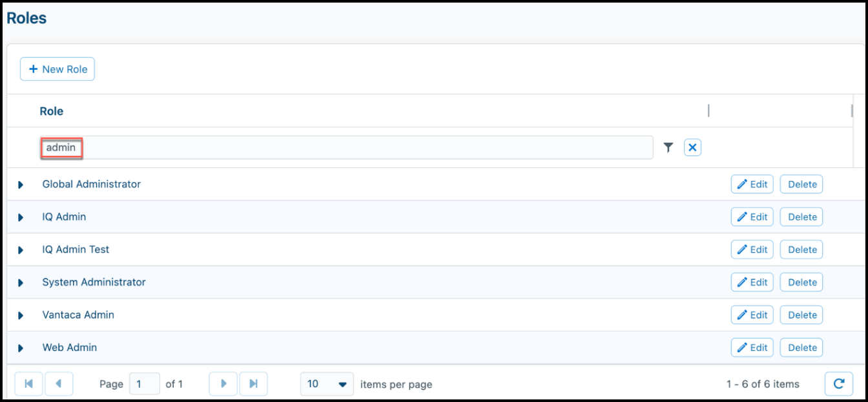
Task: Delete the Web Admin role
Action: (801, 347)
